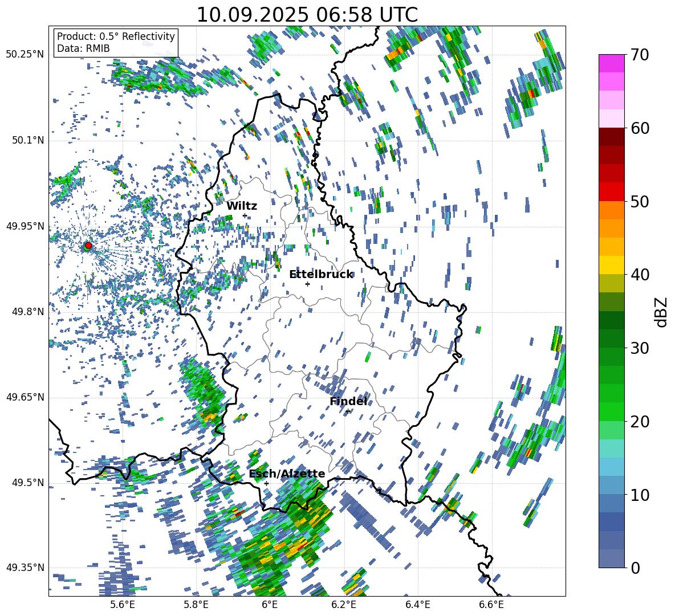
Task: Click the longitude label 6.2°E
Action: 344,605
